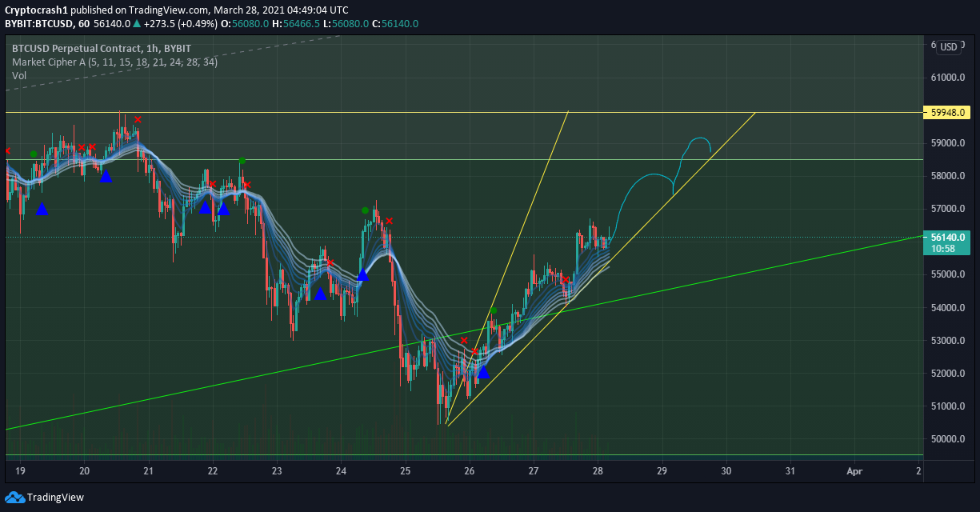Click the C:56140.0 close value in header
Screen dimensions: 980x512
(x=394, y=24)
